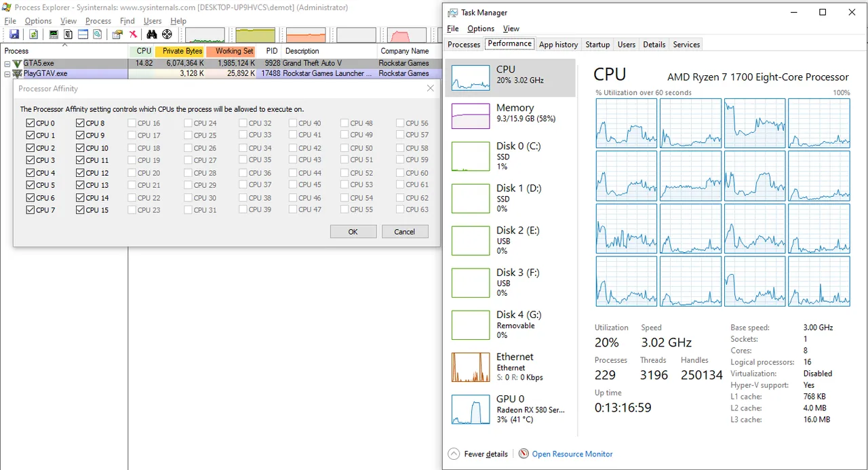Uncheck the CPU 3 checkbox

click(30, 161)
